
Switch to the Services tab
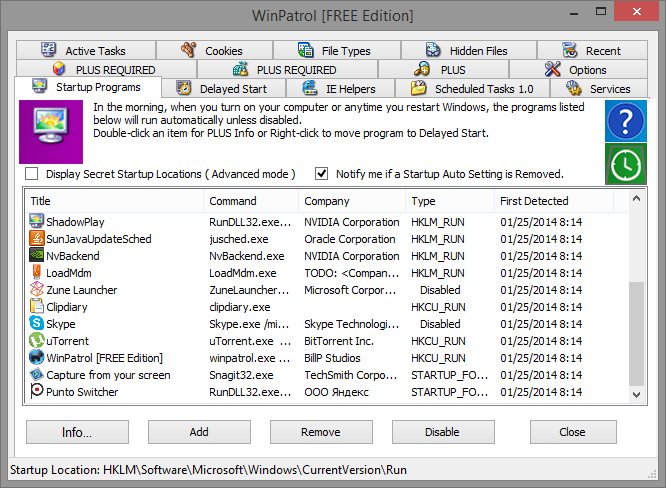[x=599, y=88]
